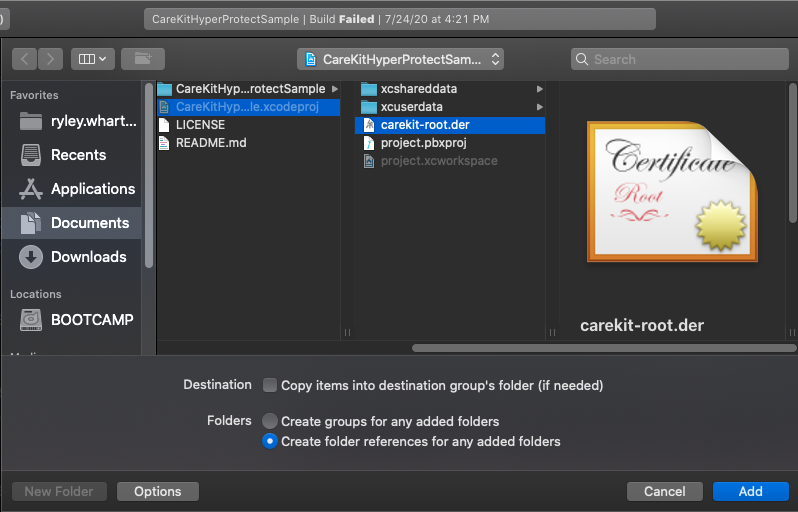798x512 pixels.
Task: Click the README.md document icon
Action: pyautogui.click(x=164, y=143)
